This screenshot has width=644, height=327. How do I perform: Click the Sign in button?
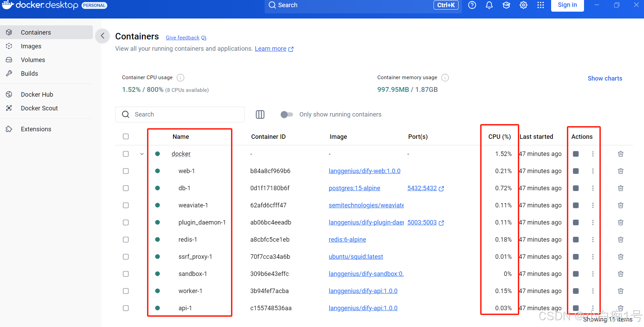click(x=567, y=5)
